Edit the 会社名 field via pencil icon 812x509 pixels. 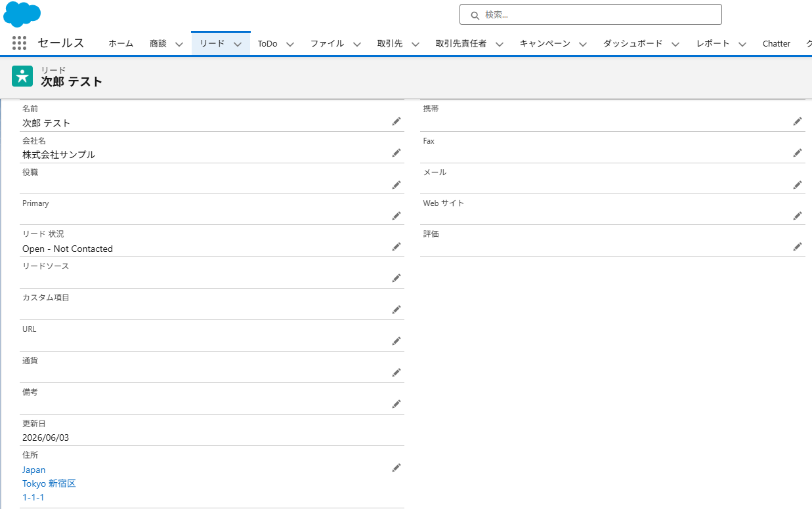click(x=396, y=153)
